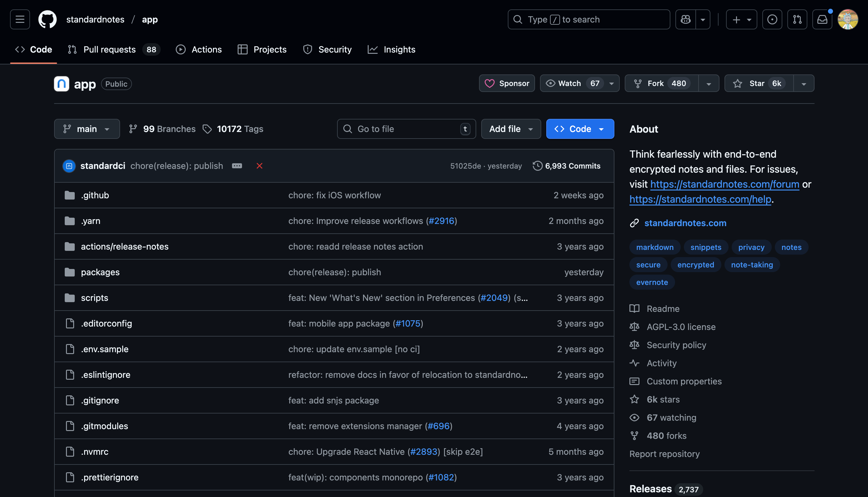Open the standardnotes.com website link
The height and width of the screenshot is (497, 868).
pos(685,223)
